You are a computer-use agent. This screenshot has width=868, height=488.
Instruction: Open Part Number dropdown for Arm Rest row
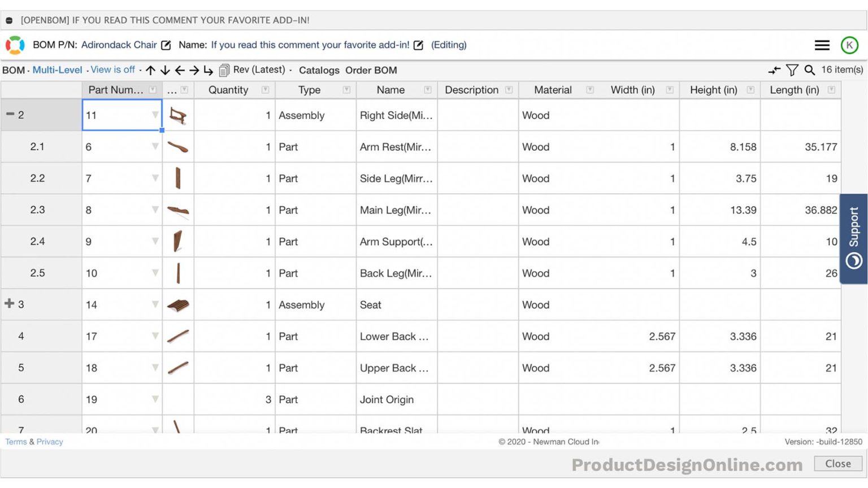click(x=155, y=146)
